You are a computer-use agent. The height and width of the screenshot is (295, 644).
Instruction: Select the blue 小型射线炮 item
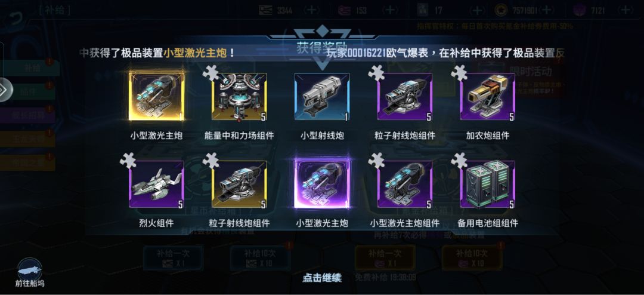coord(322,97)
